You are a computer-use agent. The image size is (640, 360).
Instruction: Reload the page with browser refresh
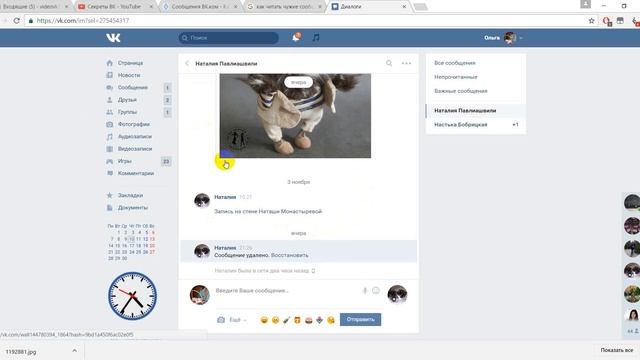(16, 20)
